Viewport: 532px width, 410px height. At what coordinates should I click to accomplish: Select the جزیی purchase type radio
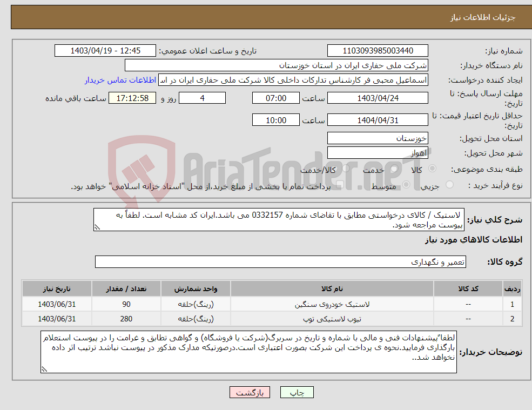click(449, 185)
